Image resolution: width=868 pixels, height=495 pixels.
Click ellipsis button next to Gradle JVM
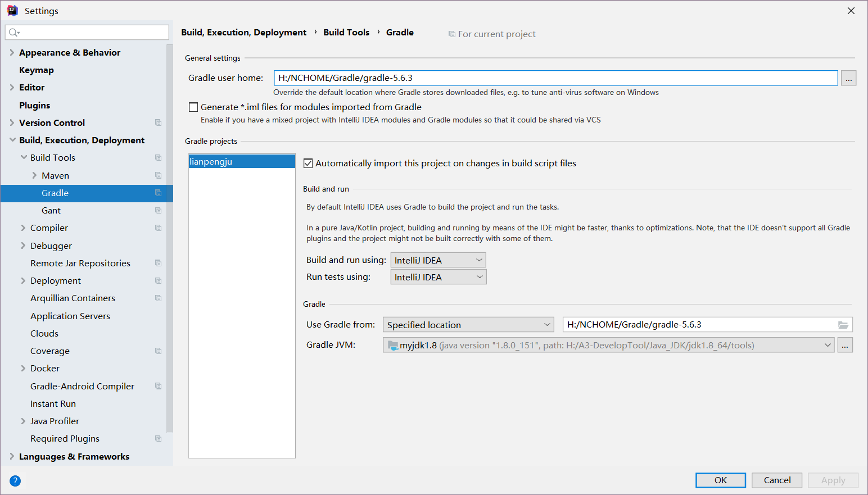[x=845, y=345]
